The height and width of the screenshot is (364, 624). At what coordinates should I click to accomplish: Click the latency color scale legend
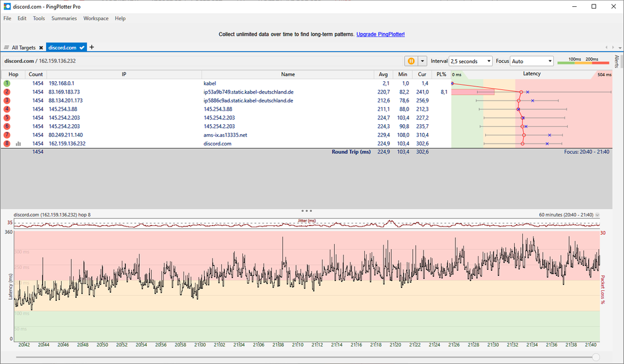click(x=583, y=61)
